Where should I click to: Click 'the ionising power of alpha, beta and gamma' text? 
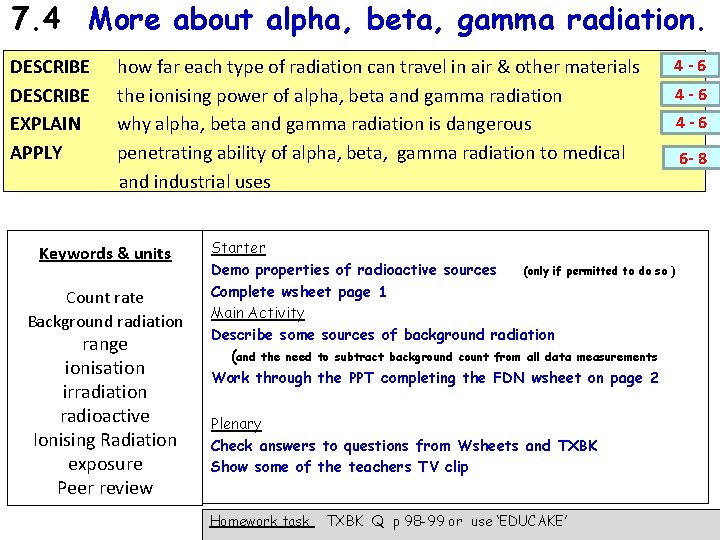[x=339, y=96]
